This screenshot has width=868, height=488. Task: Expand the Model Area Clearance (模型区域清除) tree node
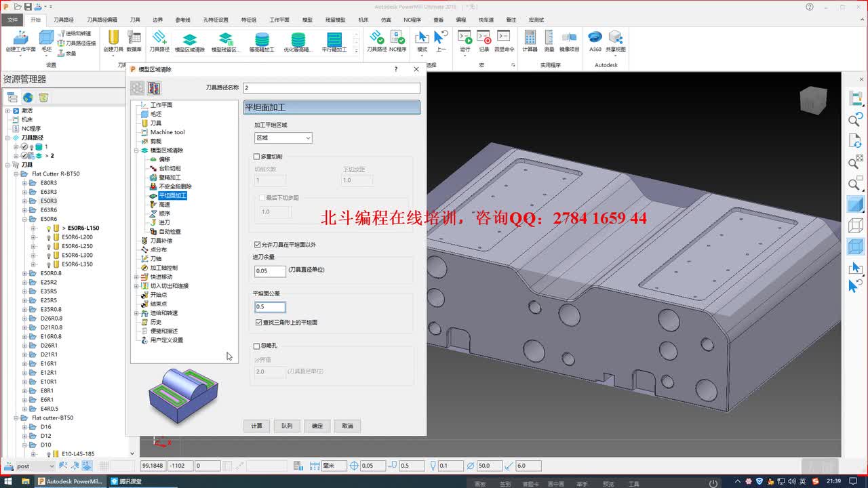pos(136,150)
